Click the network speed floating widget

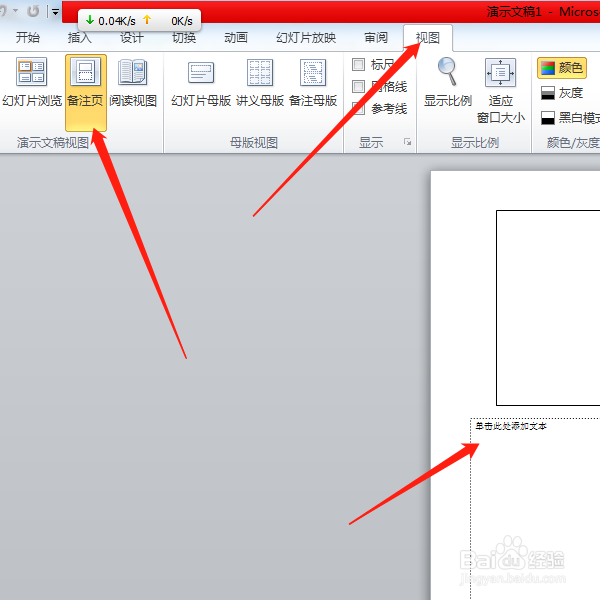click(139, 21)
